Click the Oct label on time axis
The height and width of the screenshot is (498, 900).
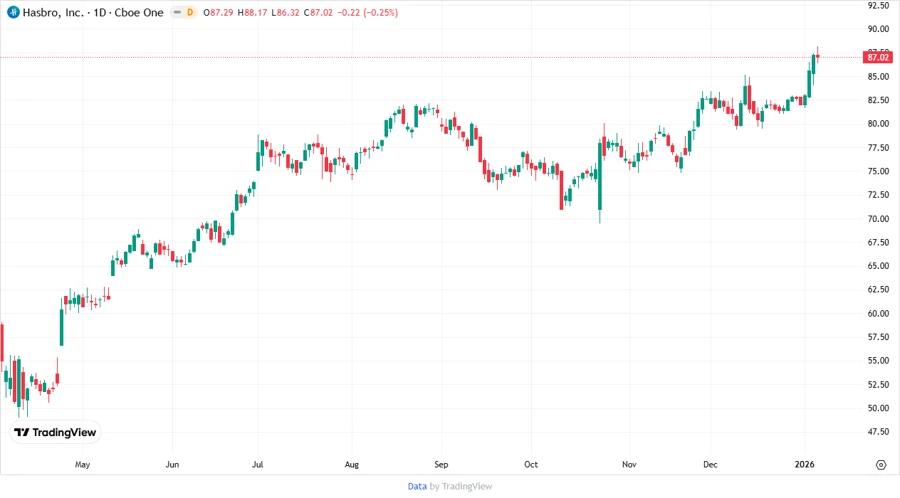531,464
